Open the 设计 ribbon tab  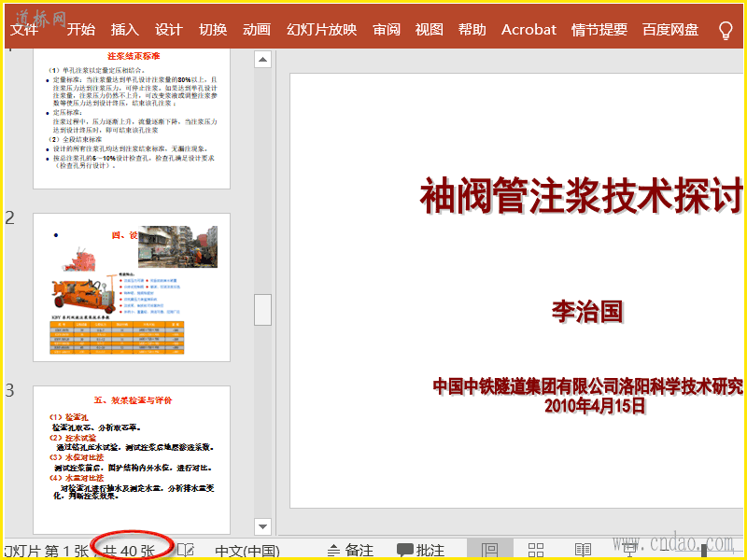[x=169, y=30]
